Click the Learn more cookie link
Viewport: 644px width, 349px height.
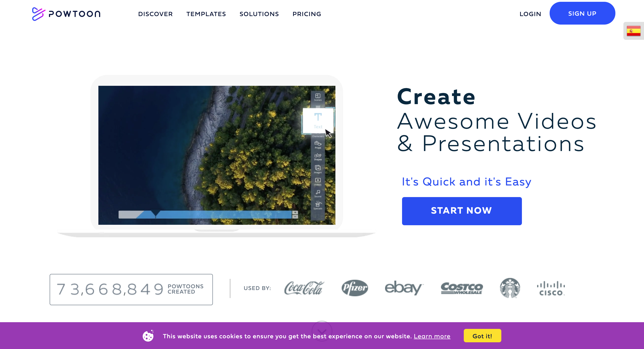(x=432, y=336)
